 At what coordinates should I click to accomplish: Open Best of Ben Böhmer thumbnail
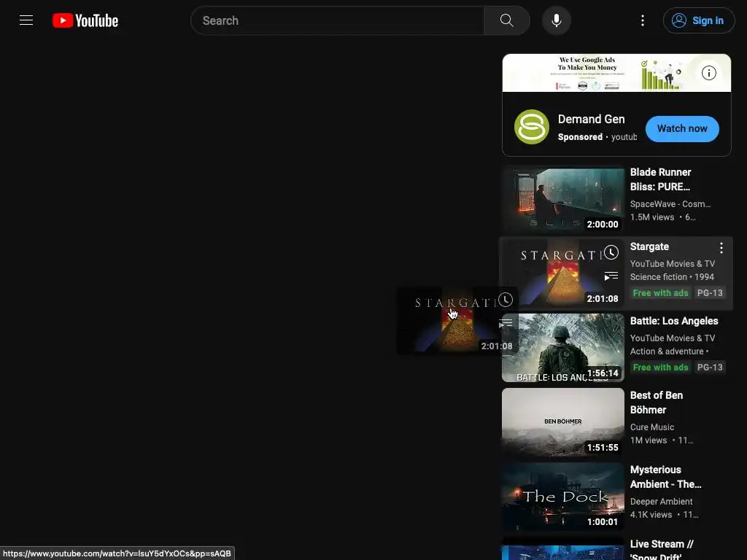(x=562, y=422)
